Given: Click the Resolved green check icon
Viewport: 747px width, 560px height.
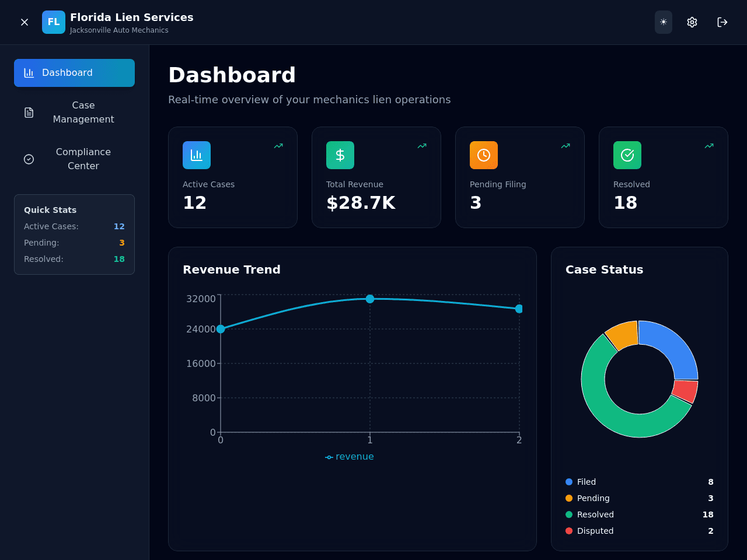Looking at the screenshot, I should click(627, 155).
